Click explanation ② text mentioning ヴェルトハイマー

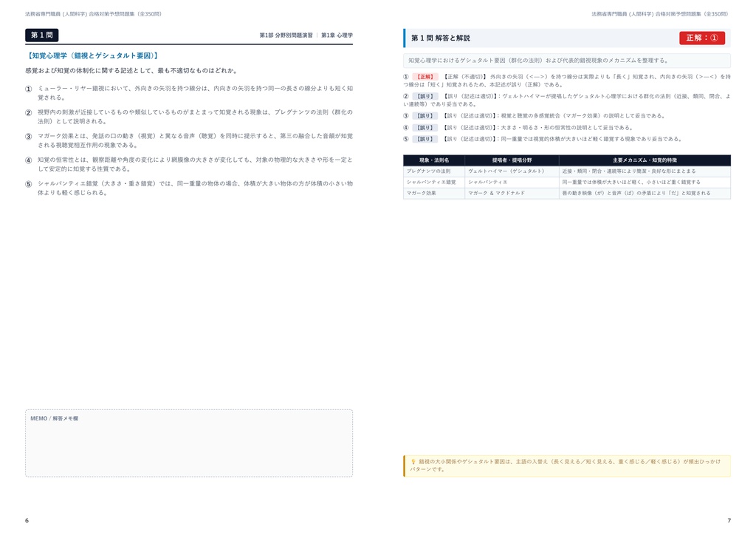pos(567,100)
